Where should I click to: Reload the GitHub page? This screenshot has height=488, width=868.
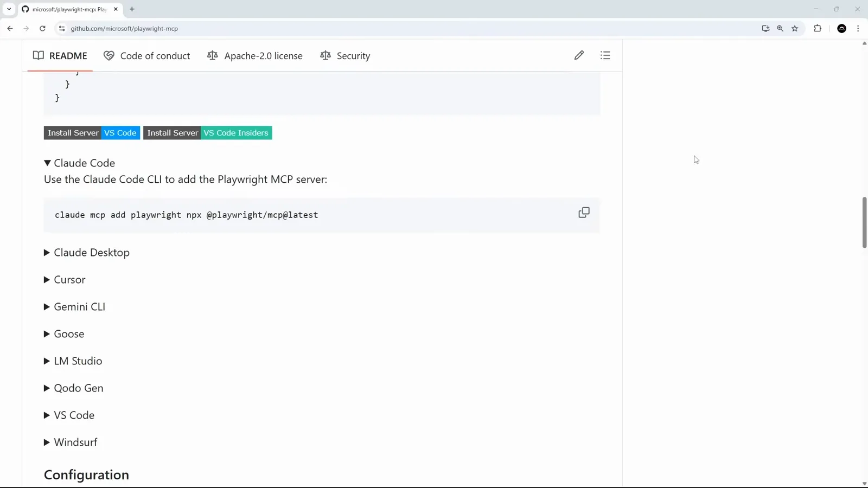point(42,28)
